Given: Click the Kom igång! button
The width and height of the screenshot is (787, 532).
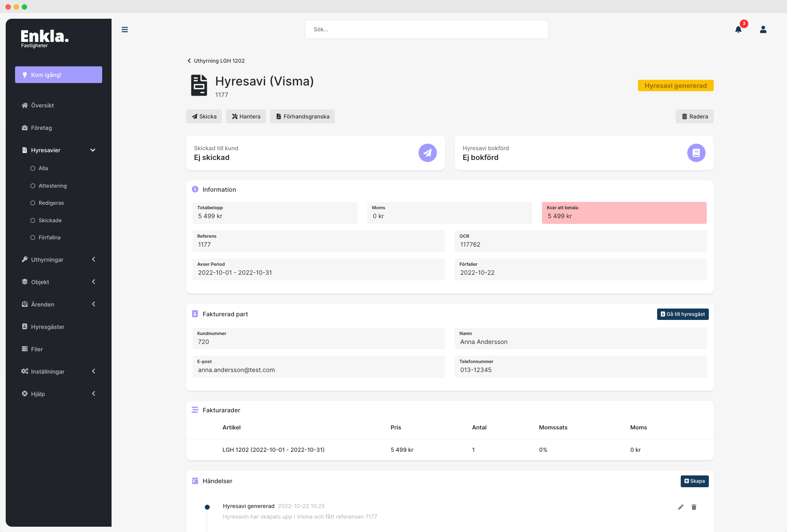Looking at the screenshot, I should (59, 74).
